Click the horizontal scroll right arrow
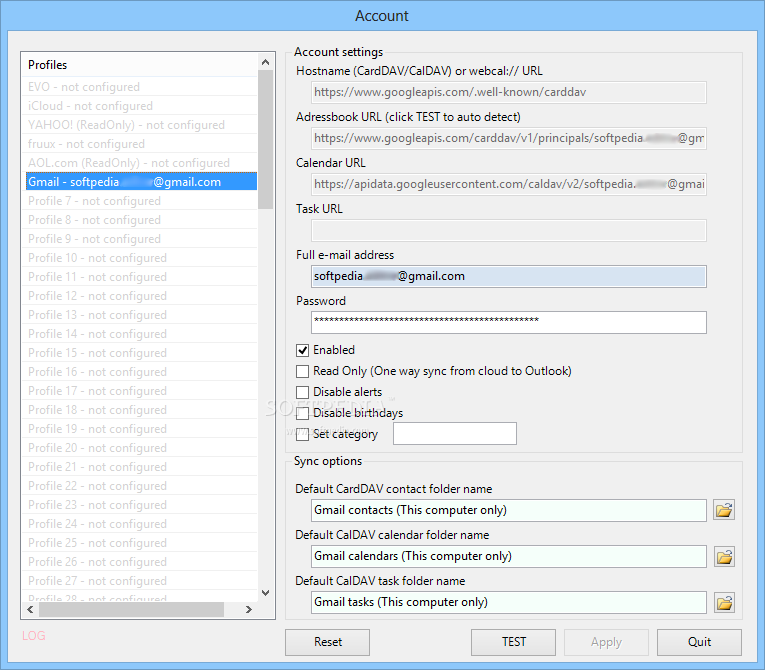The height and width of the screenshot is (670, 765). tap(249, 609)
